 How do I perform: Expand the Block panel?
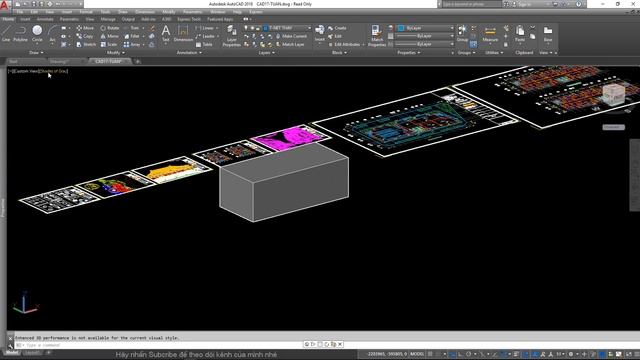(339, 53)
